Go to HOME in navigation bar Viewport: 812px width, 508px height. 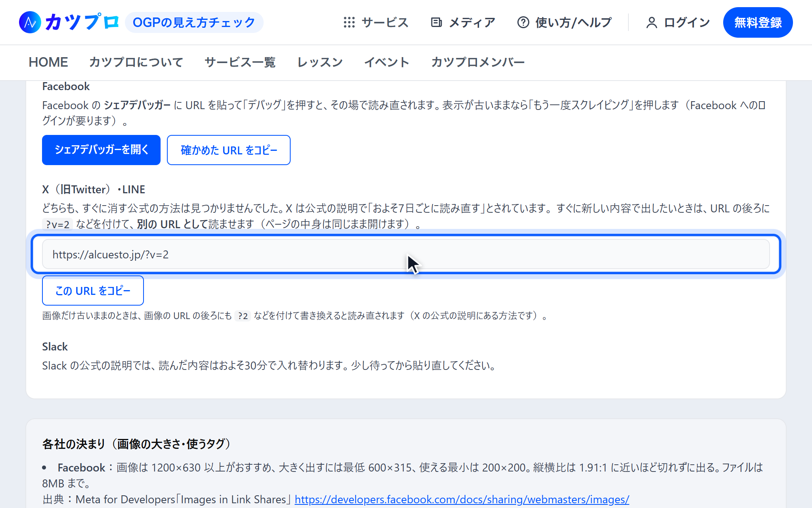(48, 62)
